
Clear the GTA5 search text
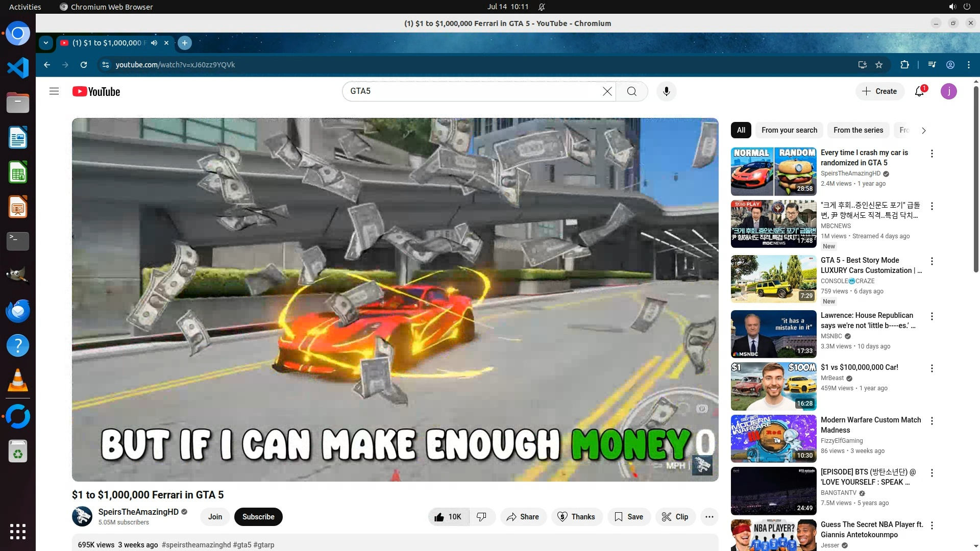(x=607, y=91)
